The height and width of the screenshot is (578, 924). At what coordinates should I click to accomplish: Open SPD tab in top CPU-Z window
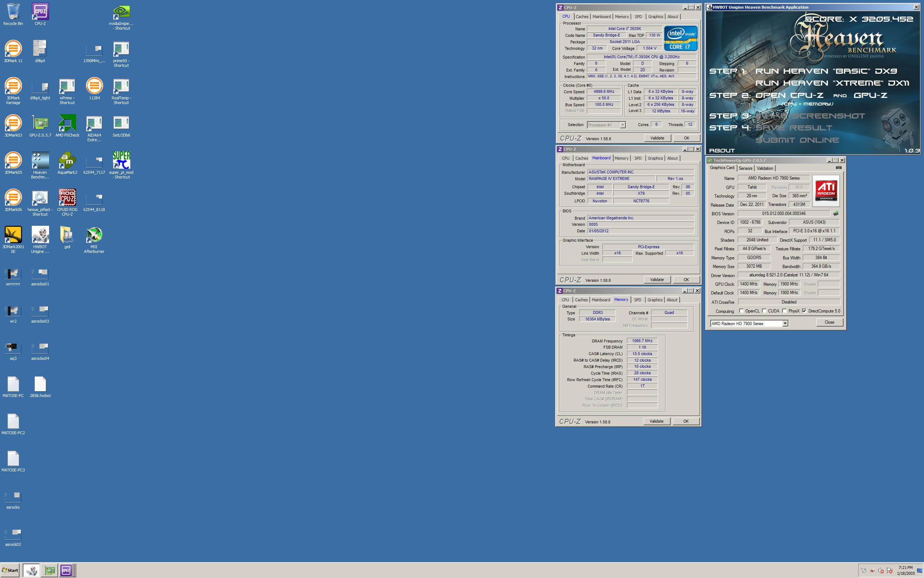point(638,17)
